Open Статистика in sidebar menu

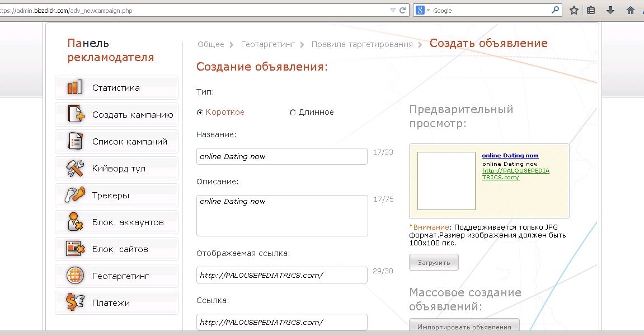[116, 87]
